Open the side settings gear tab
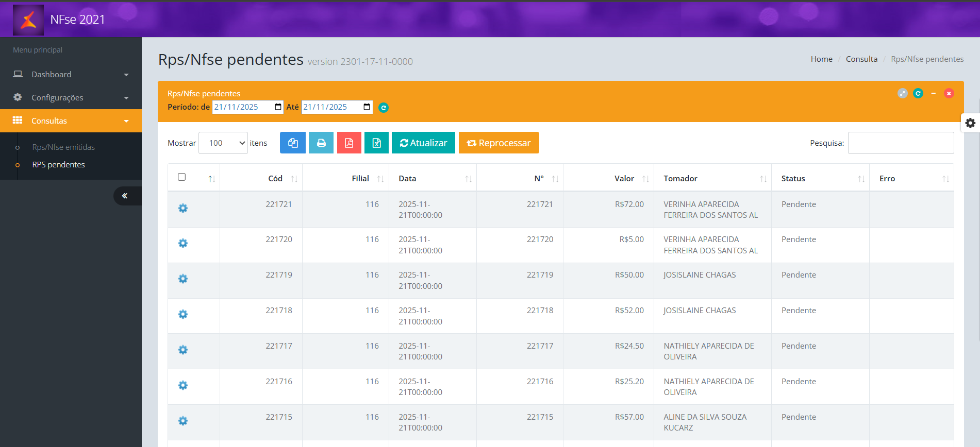The width and height of the screenshot is (980, 447). point(970,123)
